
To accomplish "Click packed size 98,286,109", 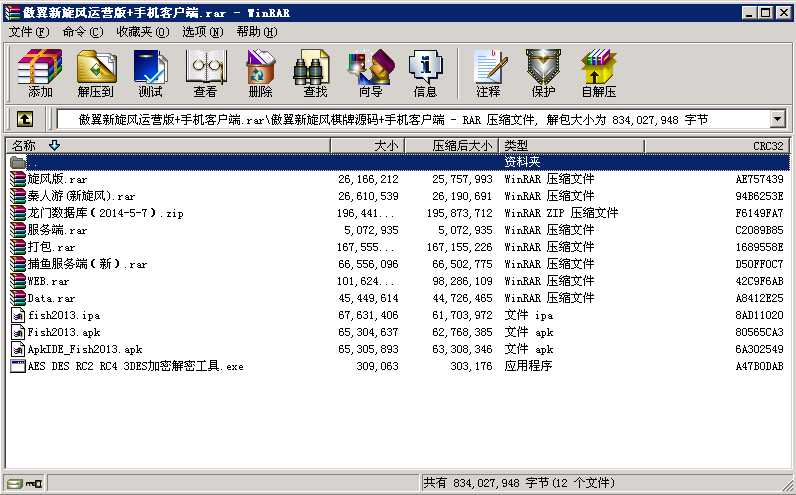I will [x=462, y=281].
